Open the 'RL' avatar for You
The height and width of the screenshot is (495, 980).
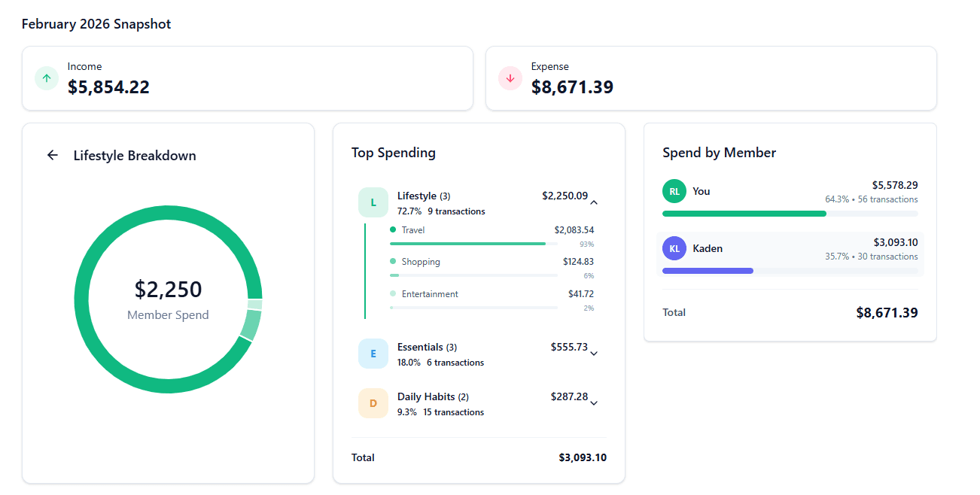(x=674, y=191)
